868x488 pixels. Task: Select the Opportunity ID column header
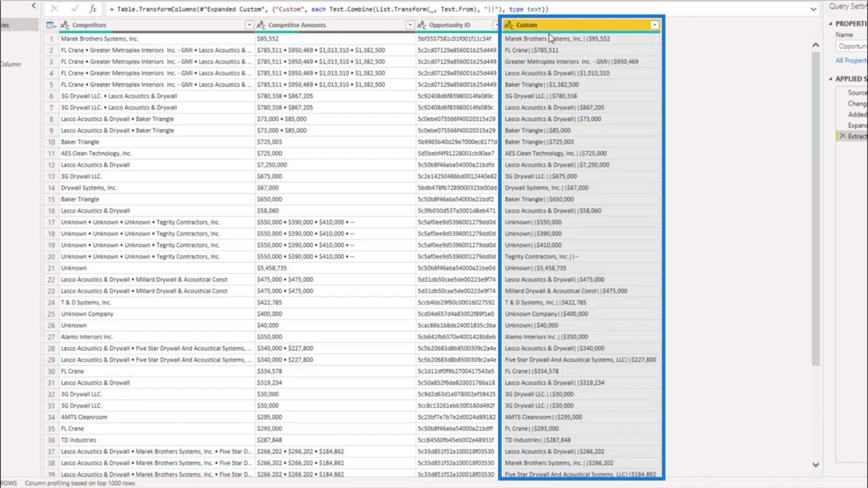(458, 25)
